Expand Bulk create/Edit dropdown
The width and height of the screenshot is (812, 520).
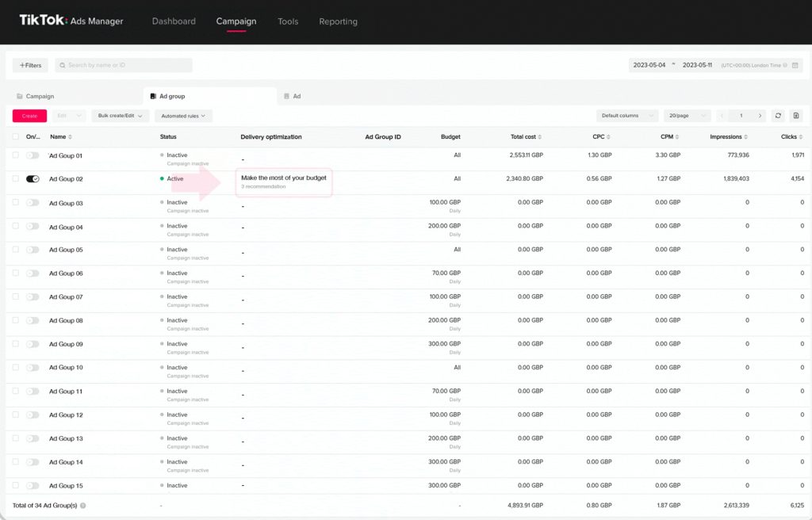click(121, 116)
